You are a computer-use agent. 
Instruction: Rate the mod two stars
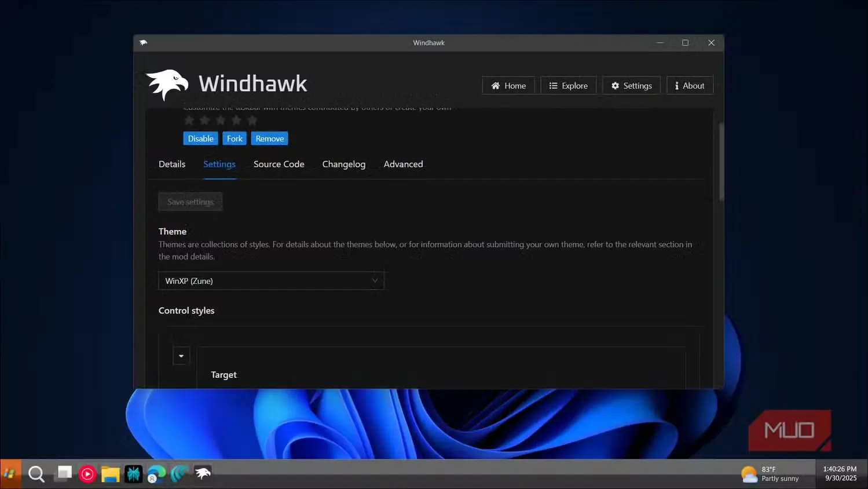coord(205,121)
